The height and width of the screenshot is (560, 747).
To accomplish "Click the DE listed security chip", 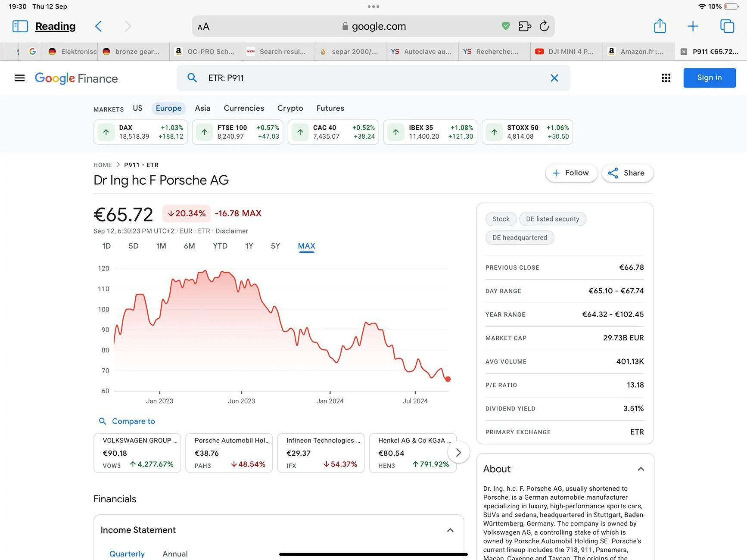I will click(x=553, y=219).
